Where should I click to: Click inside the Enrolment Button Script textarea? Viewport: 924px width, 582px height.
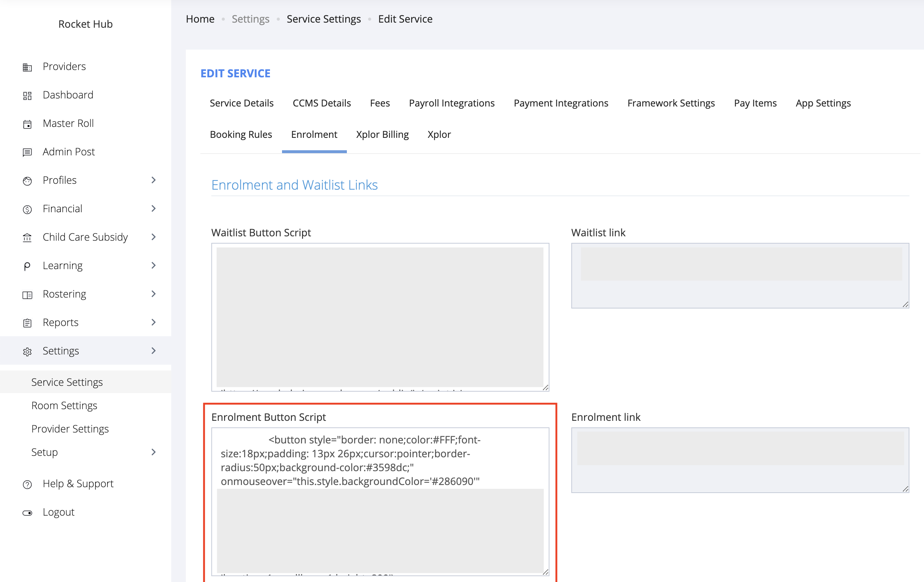click(x=380, y=502)
